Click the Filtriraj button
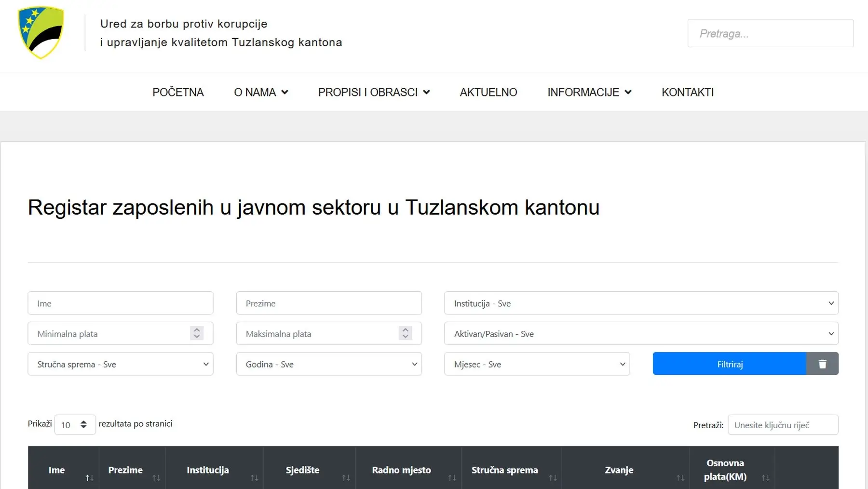This screenshot has width=868, height=489. coord(729,364)
